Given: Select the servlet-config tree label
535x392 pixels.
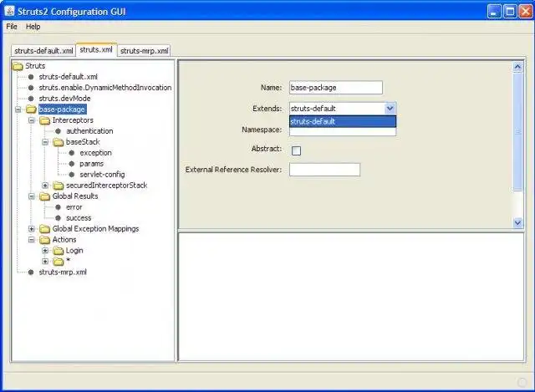Looking at the screenshot, I should point(102,175).
